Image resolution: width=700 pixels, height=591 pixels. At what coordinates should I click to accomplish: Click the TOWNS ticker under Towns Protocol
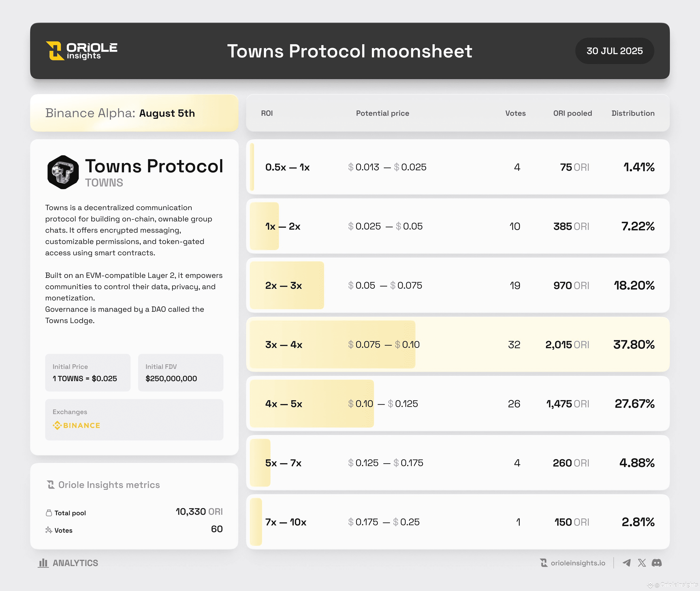(x=104, y=183)
